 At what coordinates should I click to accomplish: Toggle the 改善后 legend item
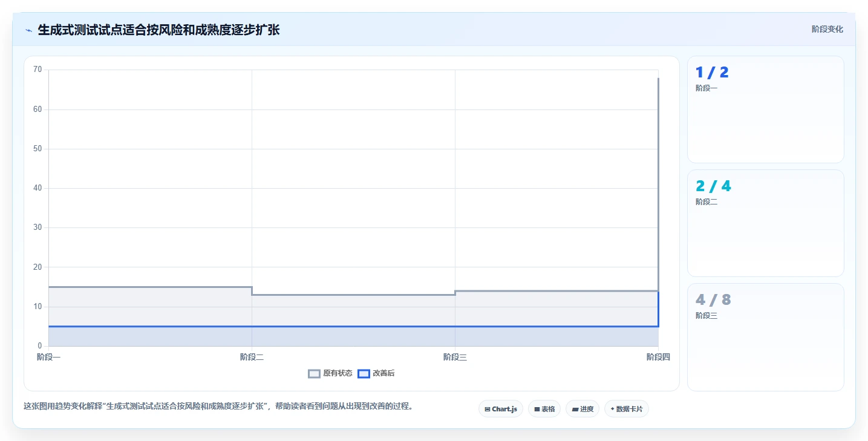[376, 373]
